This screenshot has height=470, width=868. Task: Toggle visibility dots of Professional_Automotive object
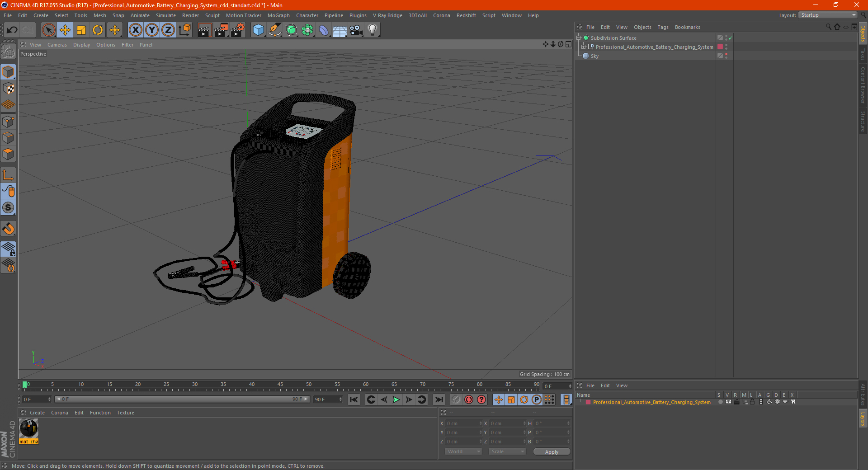726,47
